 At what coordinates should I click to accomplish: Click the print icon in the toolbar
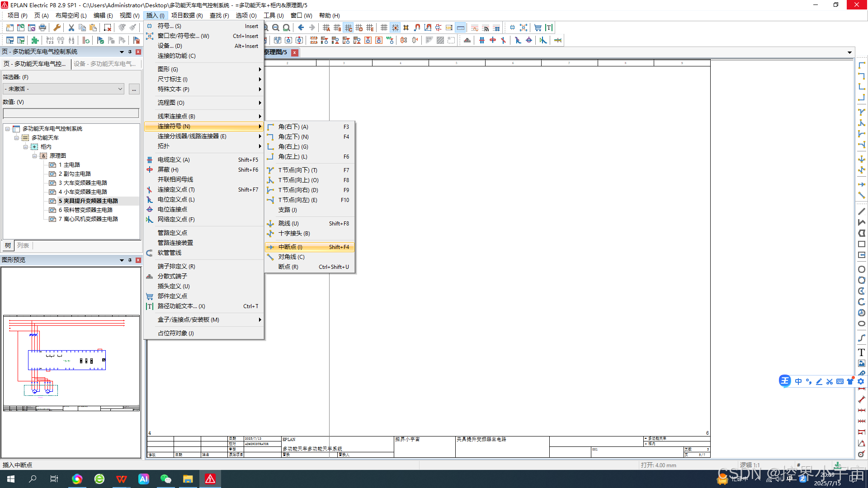coord(42,28)
